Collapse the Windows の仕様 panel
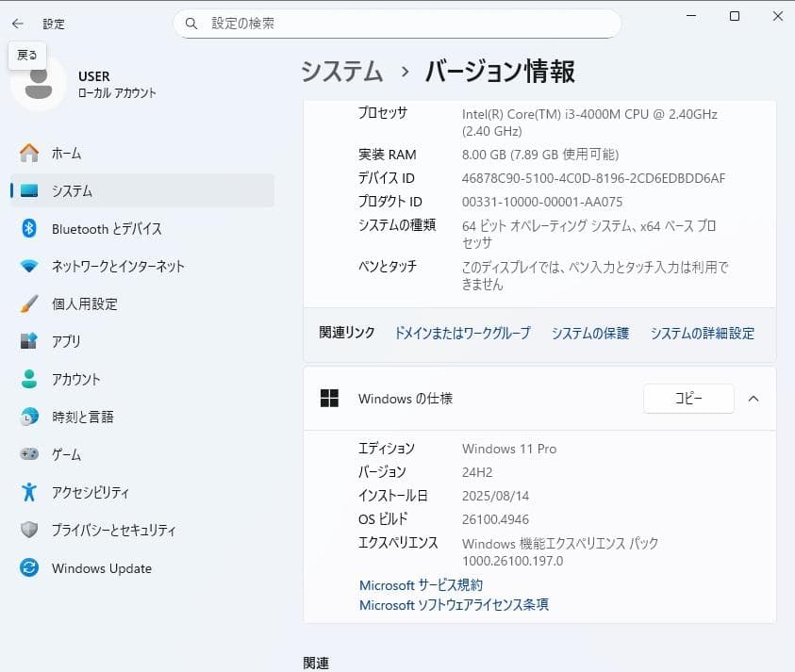This screenshot has width=795, height=672. point(753,399)
